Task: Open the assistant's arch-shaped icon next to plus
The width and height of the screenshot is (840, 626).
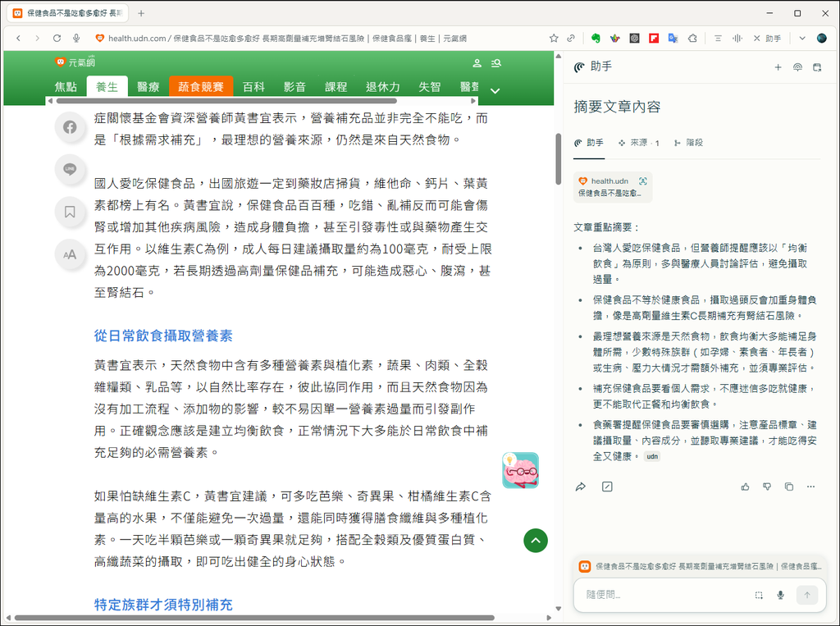Action: click(797, 67)
